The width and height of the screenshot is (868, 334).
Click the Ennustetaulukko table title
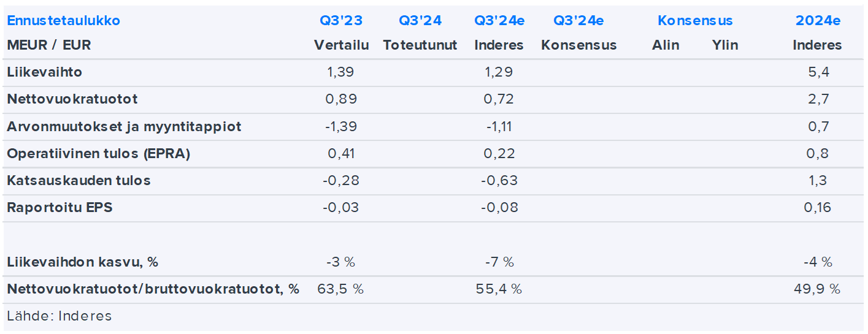[63, 21]
